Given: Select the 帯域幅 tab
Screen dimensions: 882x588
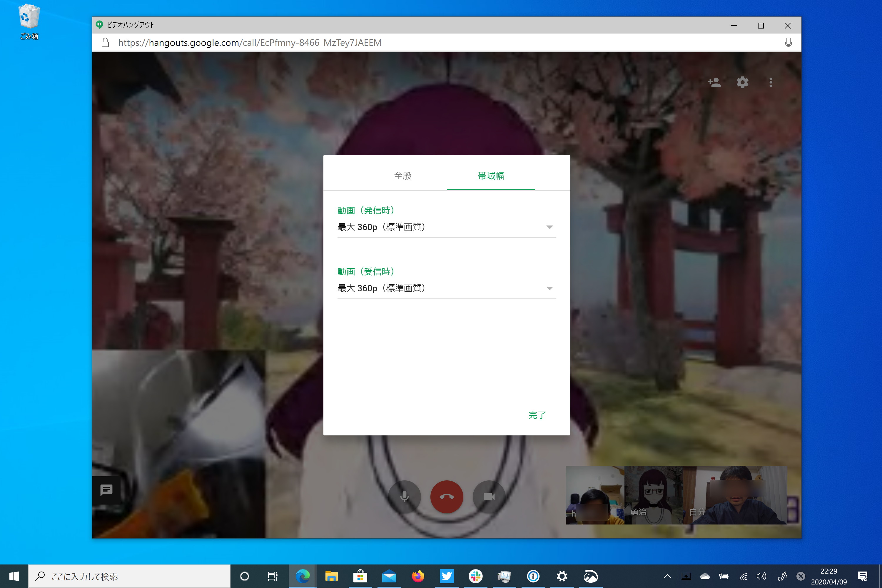Looking at the screenshot, I should tap(490, 176).
